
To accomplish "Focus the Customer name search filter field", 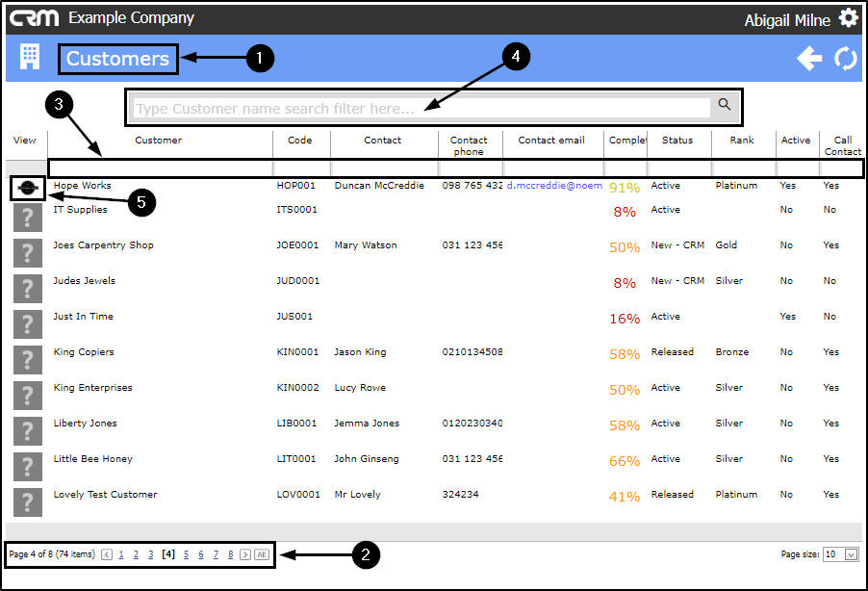I will (x=421, y=109).
